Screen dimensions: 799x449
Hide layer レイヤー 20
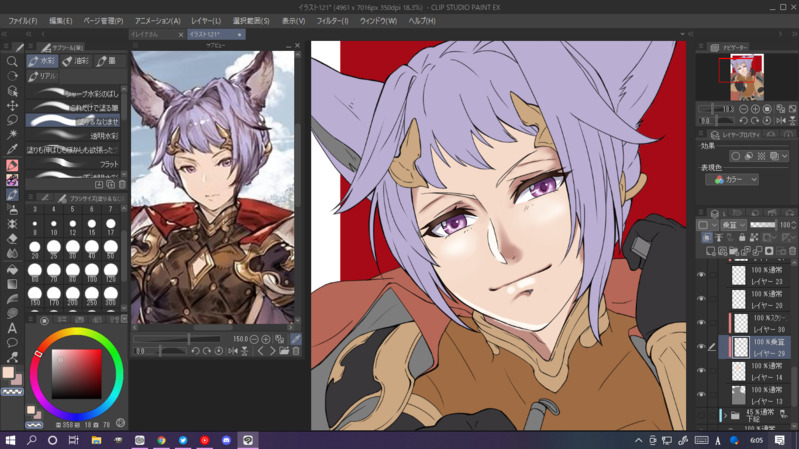pos(702,299)
